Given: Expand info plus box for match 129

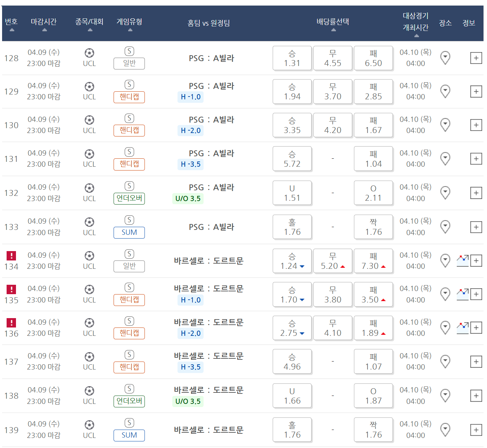Looking at the screenshot, I should (x=476, y=92).
